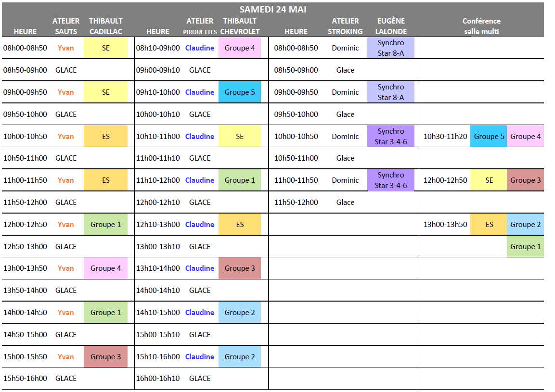Click the 08h10-09h00 time cell
The image size is (555, 392).
click(158, 48)
